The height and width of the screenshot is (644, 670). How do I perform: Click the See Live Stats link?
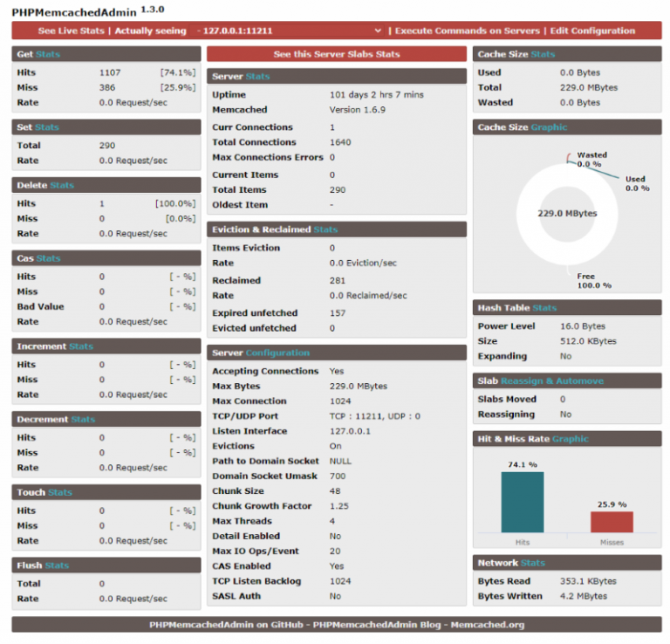(71, 31)
